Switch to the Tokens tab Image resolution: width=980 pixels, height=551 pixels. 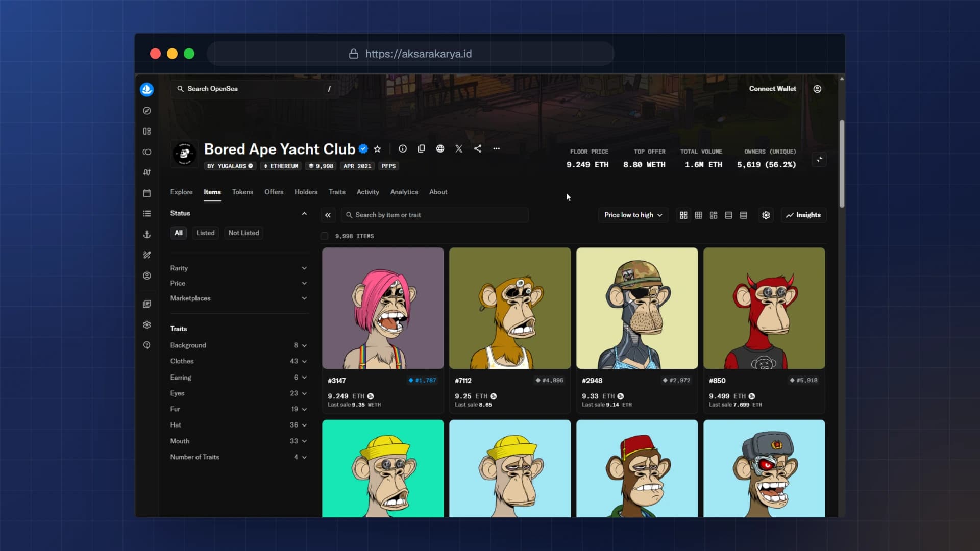[x=242, y=192]
